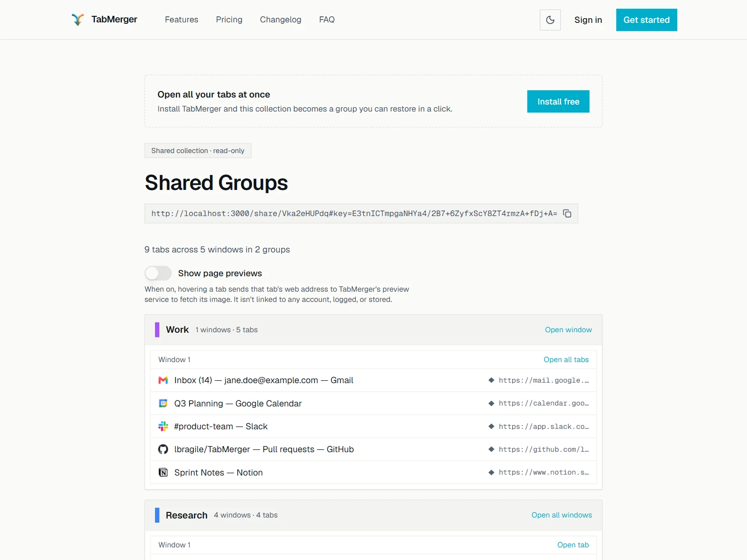Open #product-team — Slack tab title
The height and width of the screenshot is (560, 747).
point(221,426)
